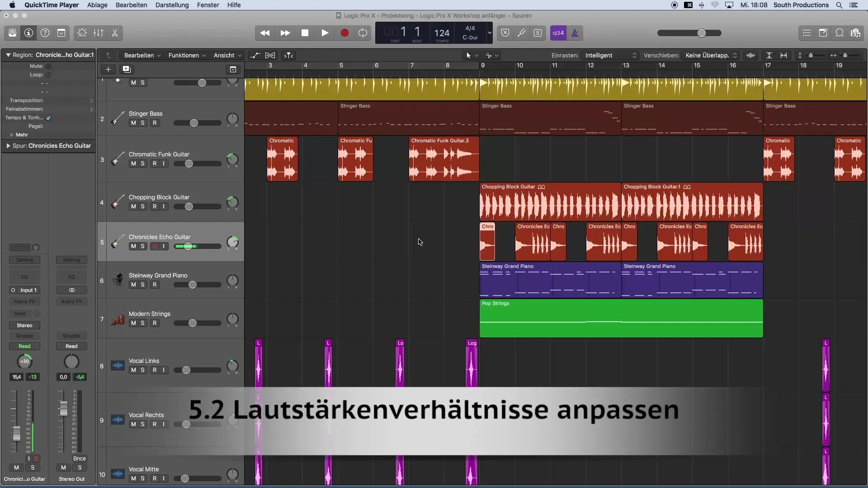Open the Ansicht dropdown
Viewport: 868px width, 488px height.
pyautogui.click(x=227, y=55)
